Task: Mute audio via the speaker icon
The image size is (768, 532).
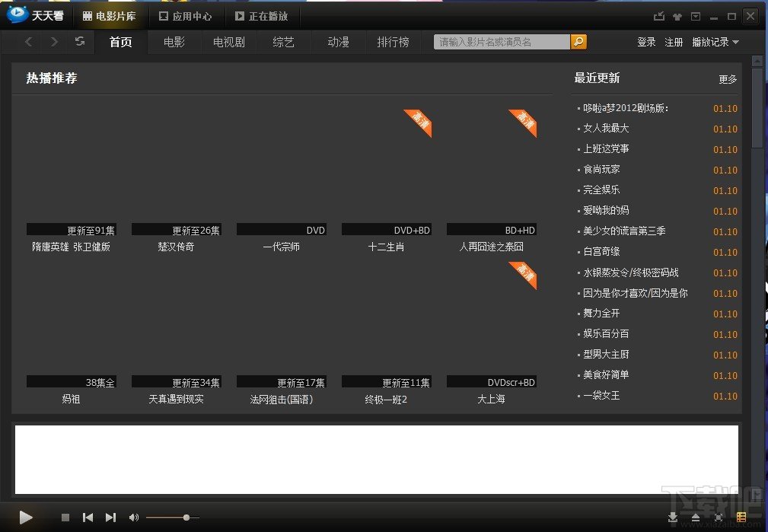Action: pos(133,518)
